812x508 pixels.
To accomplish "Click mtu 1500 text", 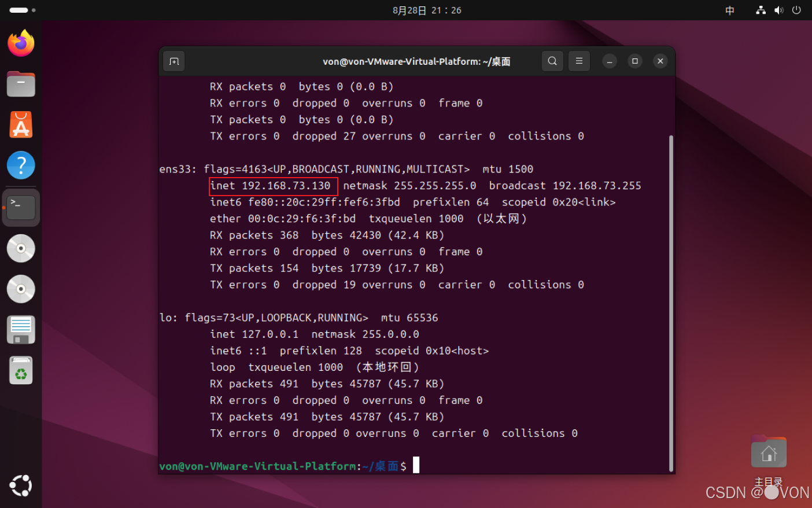I will tap(508, 170).
